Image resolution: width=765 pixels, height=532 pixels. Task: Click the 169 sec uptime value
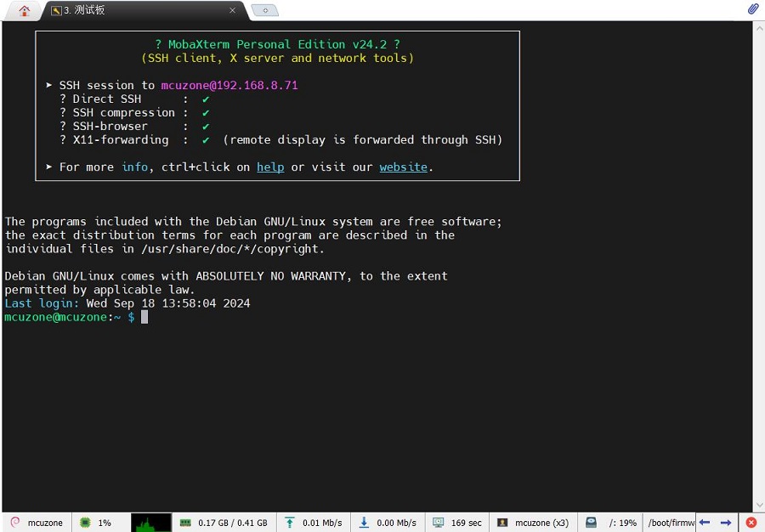coord(467,523)
